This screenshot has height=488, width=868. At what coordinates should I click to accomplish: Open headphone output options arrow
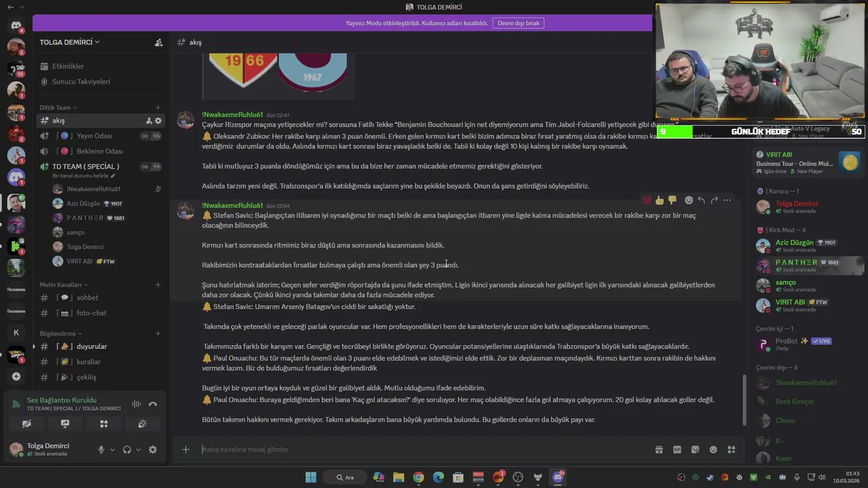point(138,449)
